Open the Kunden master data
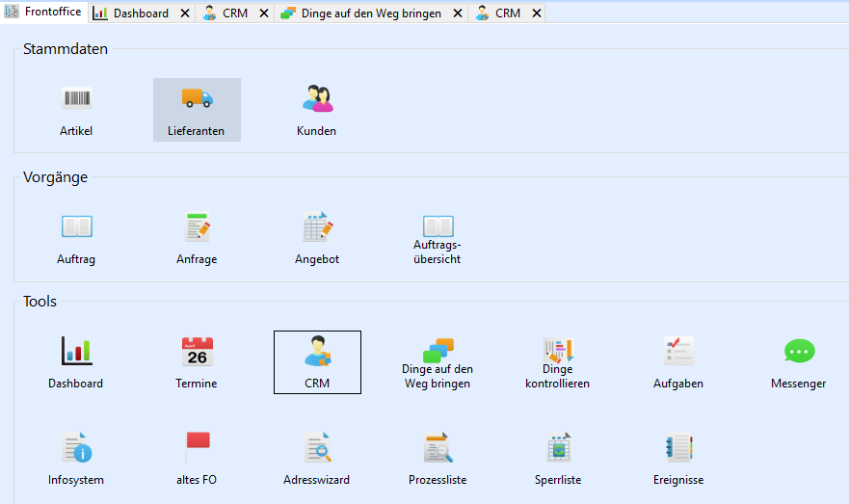Image resolution: width=849 pixels, height=504 pixels. (316, 99)
